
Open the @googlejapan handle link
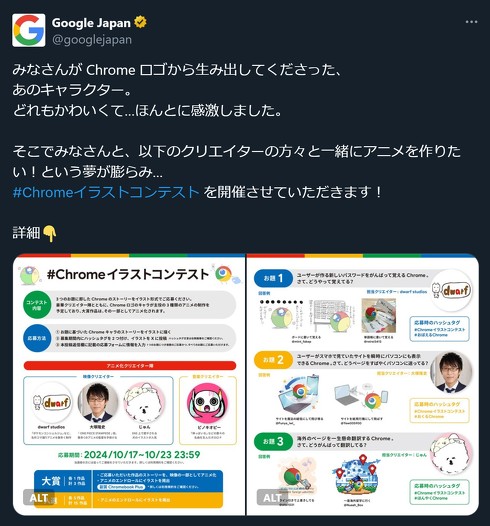(x=92, y=40)
